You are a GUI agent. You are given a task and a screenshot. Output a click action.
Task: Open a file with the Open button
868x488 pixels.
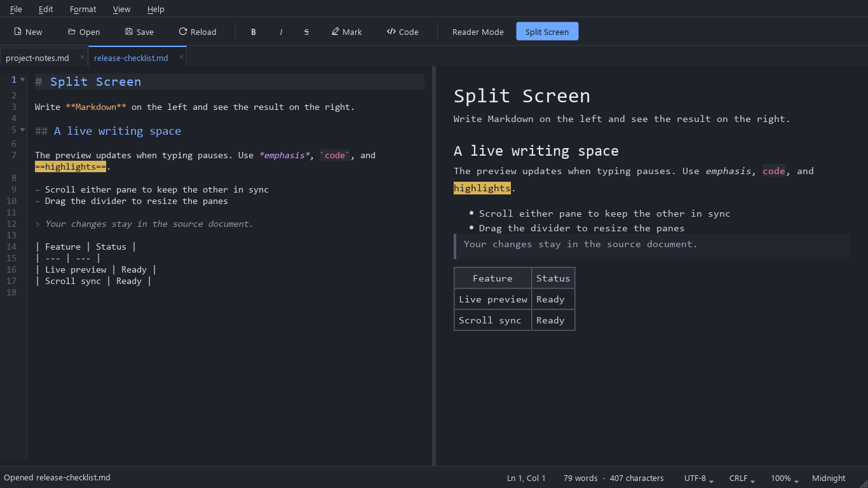click(84, 32)
